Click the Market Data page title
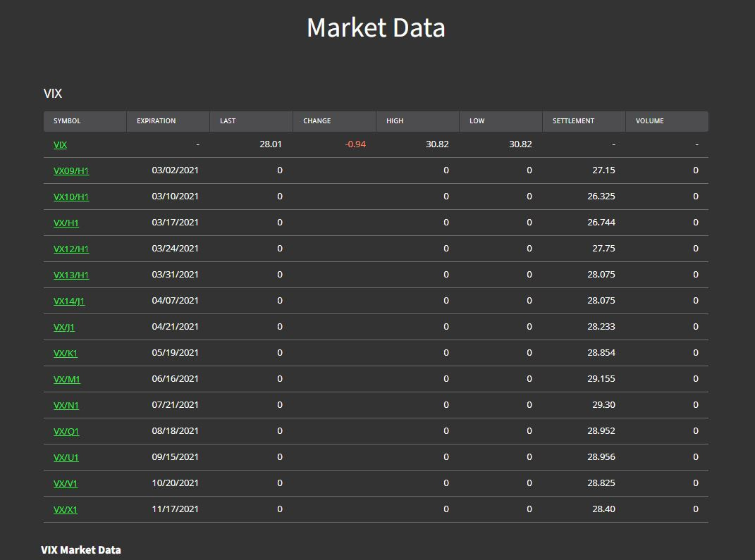This screenshot has width=755, height=560. click(376, 27)
